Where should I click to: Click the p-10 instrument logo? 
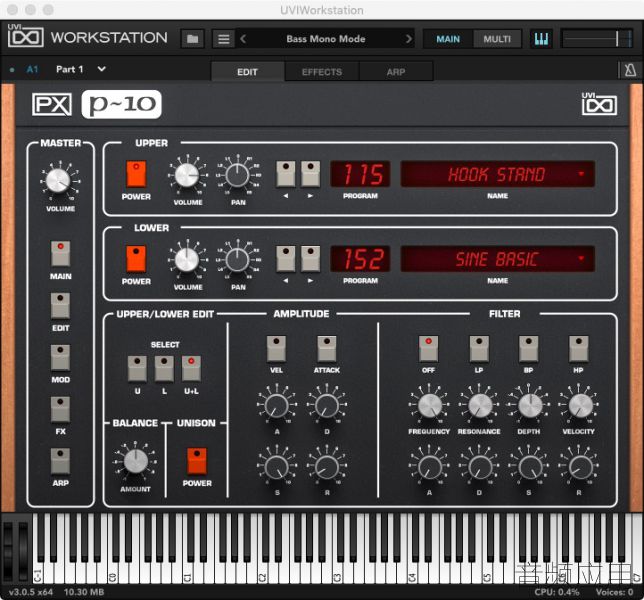pos(122,104)
